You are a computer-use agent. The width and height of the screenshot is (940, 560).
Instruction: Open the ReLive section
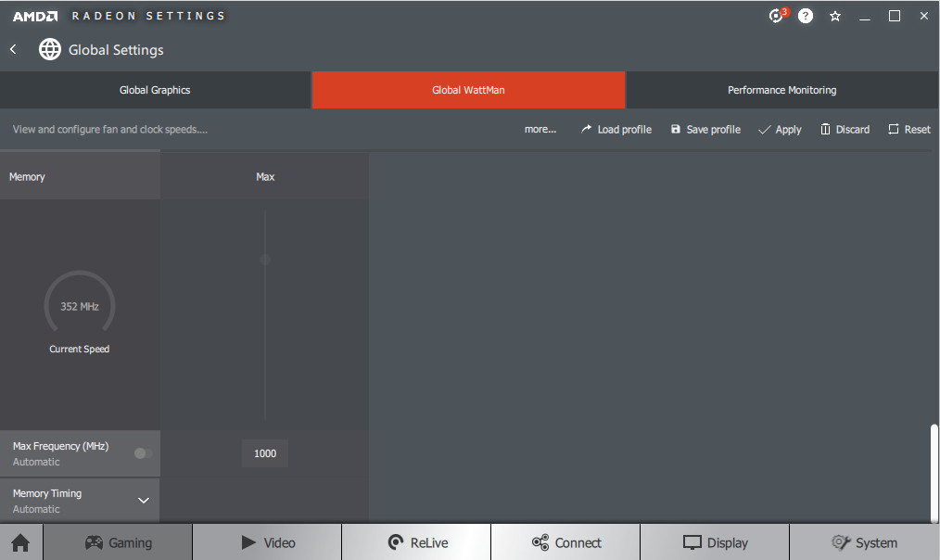pos(416,542)
